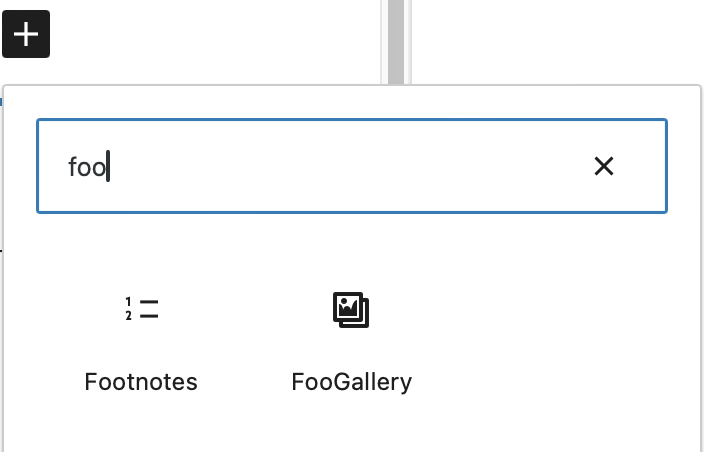Choose the numbered-list Footnotes icon

point(141,310)
